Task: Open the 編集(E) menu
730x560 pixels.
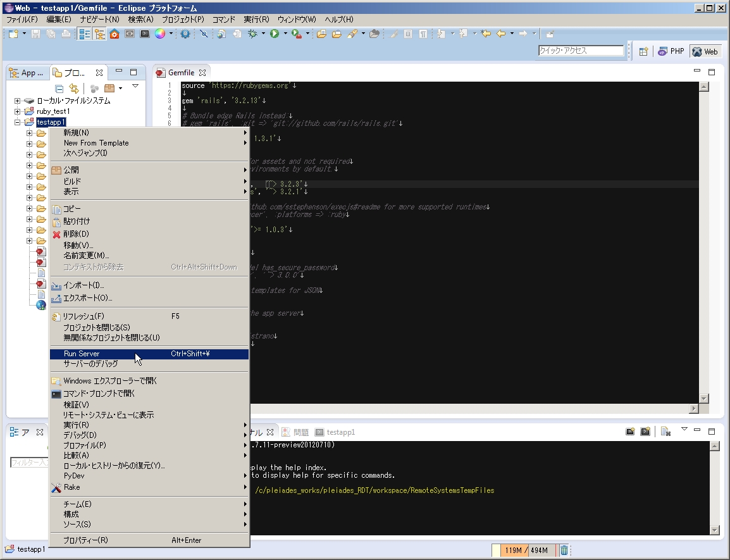Action: coord(59,20)
